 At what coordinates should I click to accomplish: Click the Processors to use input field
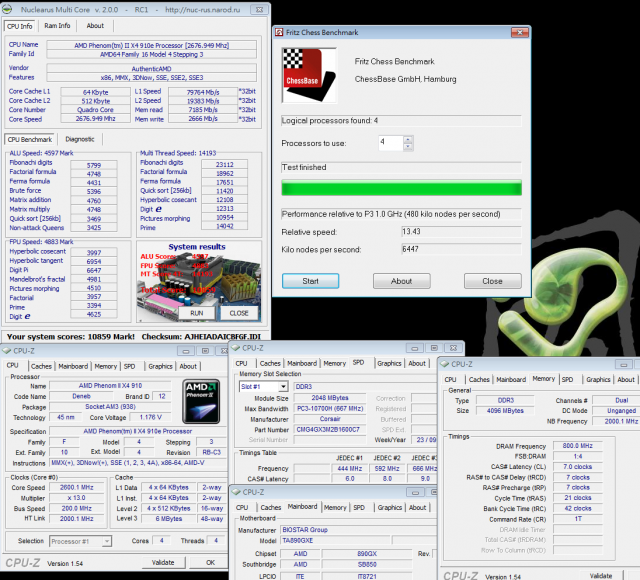tap(391, 142)
